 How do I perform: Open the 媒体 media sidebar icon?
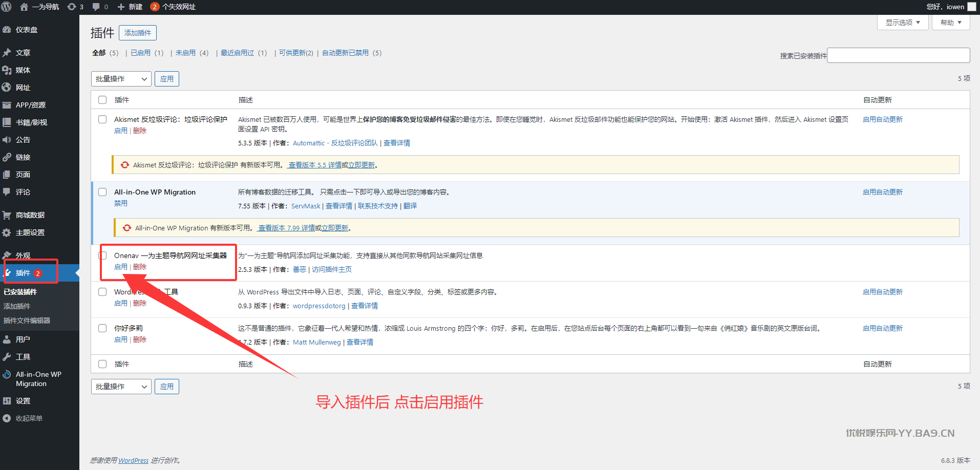tap(7, 70)
